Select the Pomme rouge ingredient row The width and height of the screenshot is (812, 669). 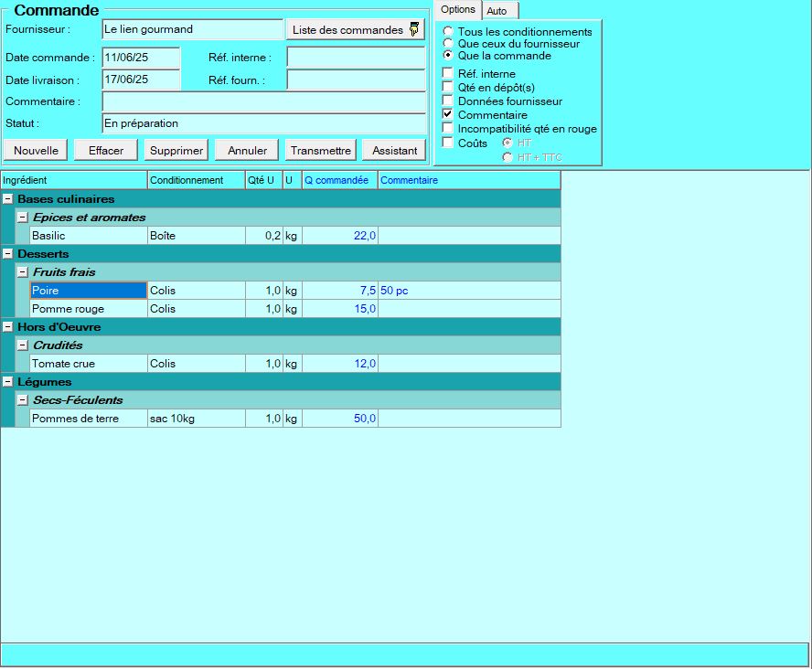tap(68, 309)
